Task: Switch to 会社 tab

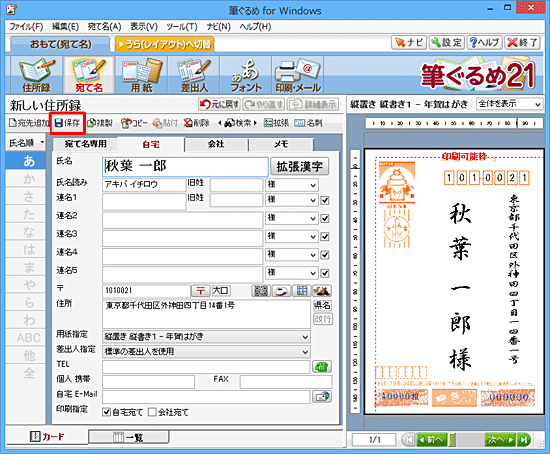Action: tap(216, 144)
